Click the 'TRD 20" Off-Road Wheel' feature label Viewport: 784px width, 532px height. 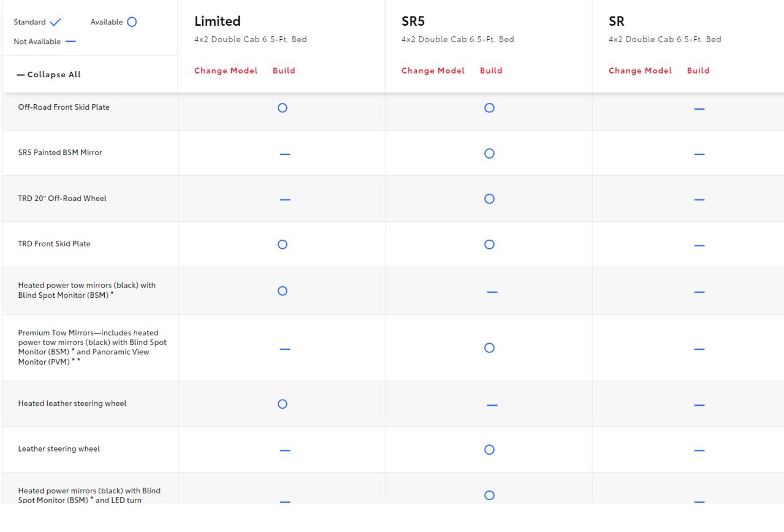point(62,199)
